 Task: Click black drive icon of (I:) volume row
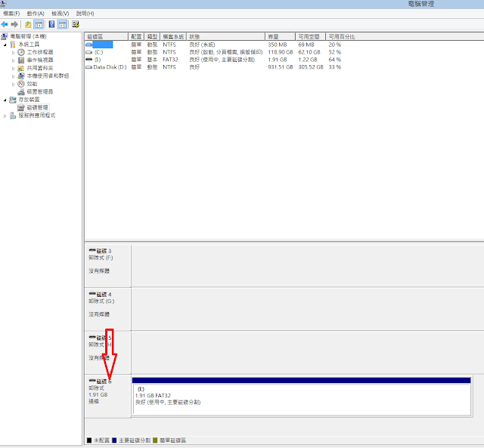pyautogui.click(x=89, y=59)
